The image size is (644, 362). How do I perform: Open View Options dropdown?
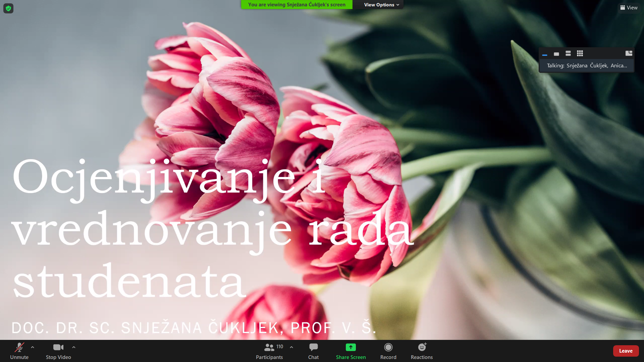click(x=381, y=5)
